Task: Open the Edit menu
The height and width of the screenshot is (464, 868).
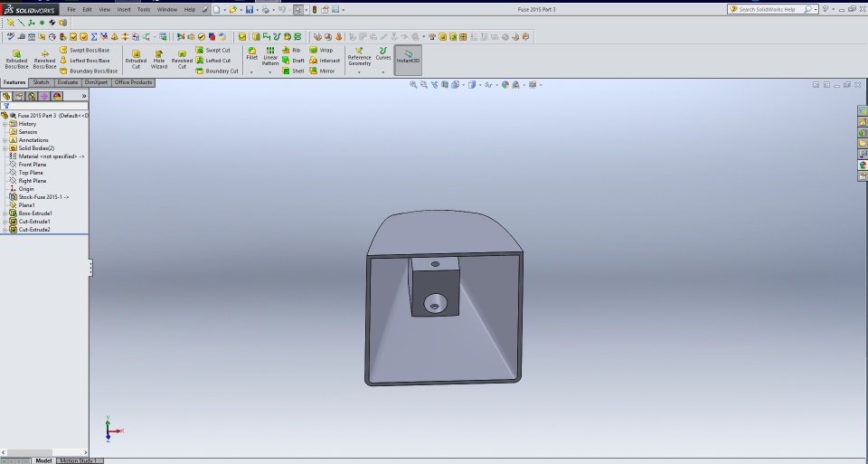Action: pos(88,9)
